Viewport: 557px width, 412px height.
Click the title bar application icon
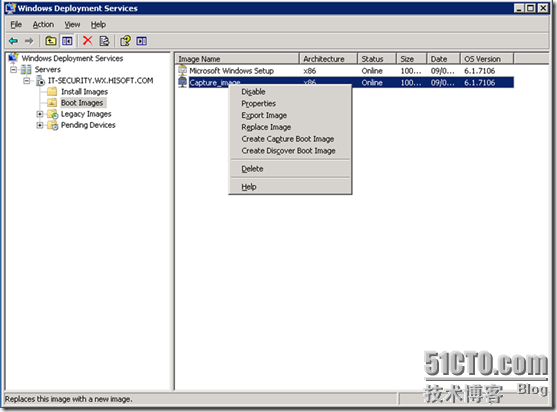coord(11,8)
